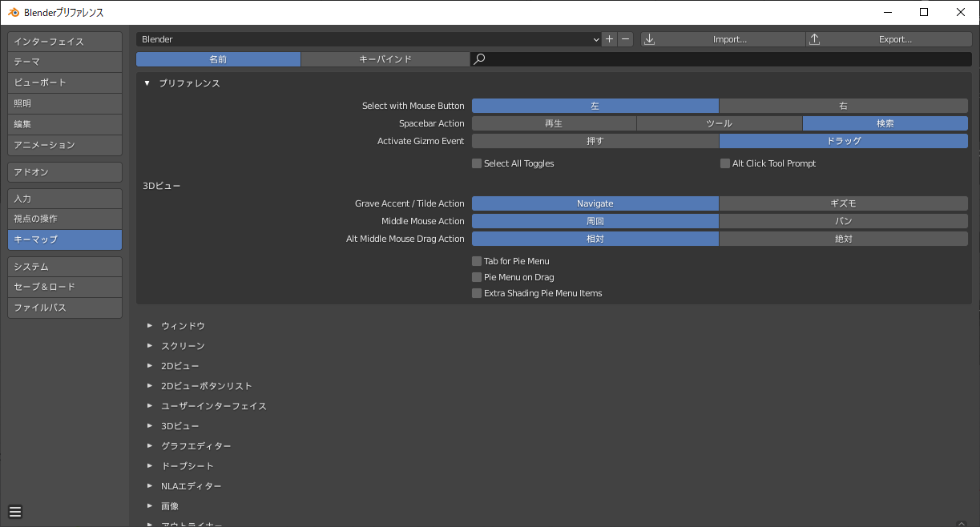The image size is (980, 527).
Task: Collapse the プリファレンス panel
Action: (x=147, y=83)
